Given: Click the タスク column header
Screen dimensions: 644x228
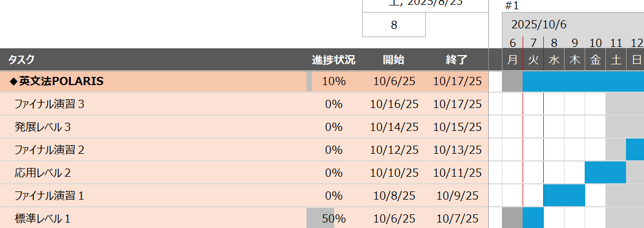Looking at the screenshot, I should [x=22, y=60].
